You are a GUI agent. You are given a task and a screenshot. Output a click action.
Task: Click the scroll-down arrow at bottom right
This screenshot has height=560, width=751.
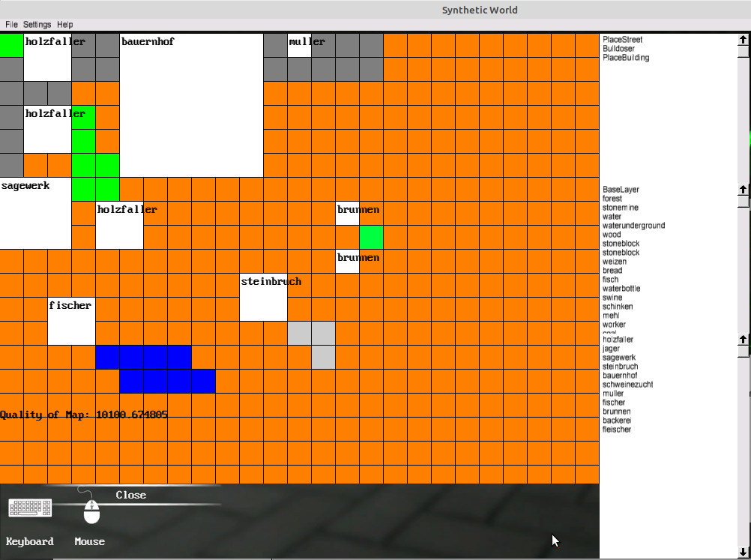pos(743,553)
